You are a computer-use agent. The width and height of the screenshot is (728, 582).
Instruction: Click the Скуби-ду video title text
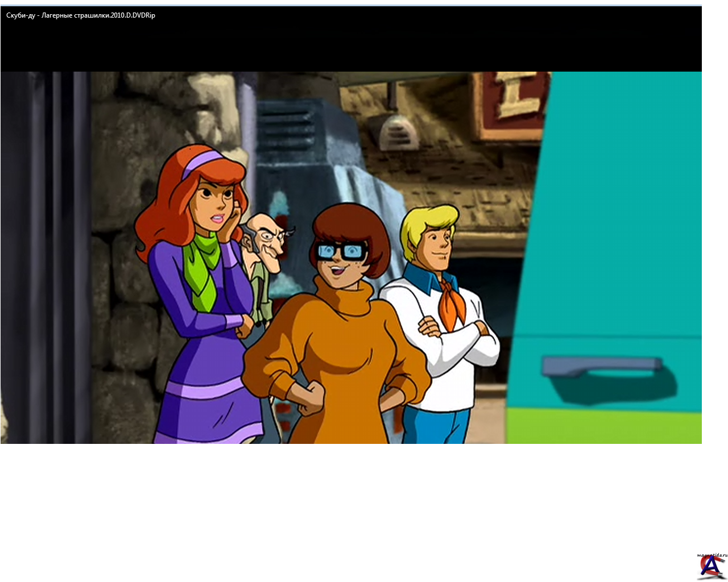point(81,15)
